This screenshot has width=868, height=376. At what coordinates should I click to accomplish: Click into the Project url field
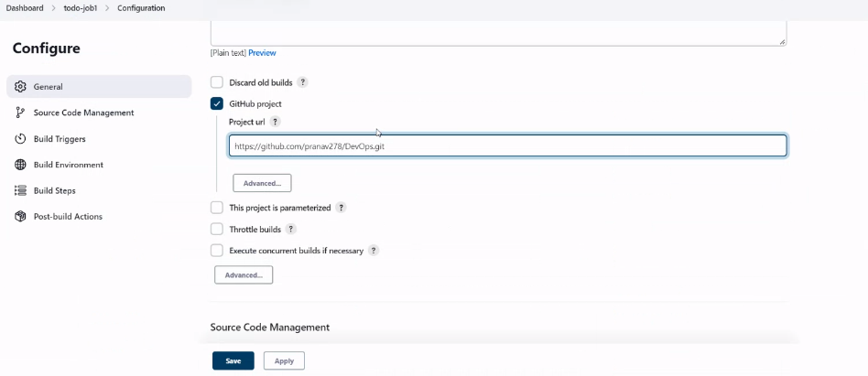(x=507, y=146)
